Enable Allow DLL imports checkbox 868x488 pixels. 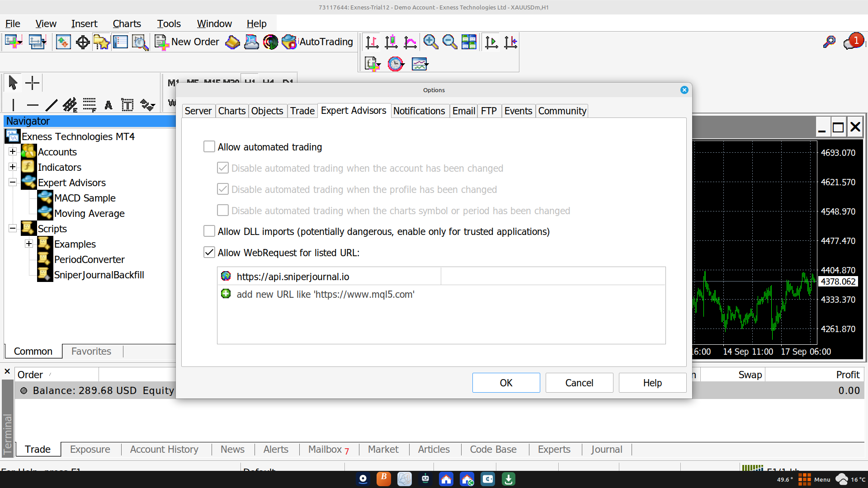click(x=209, y=231)
